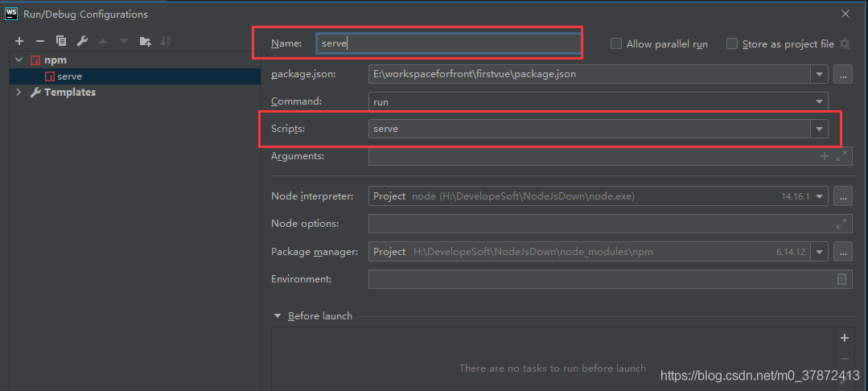Expand the Node options field editor
868x391 pixels.
point(841,224)
